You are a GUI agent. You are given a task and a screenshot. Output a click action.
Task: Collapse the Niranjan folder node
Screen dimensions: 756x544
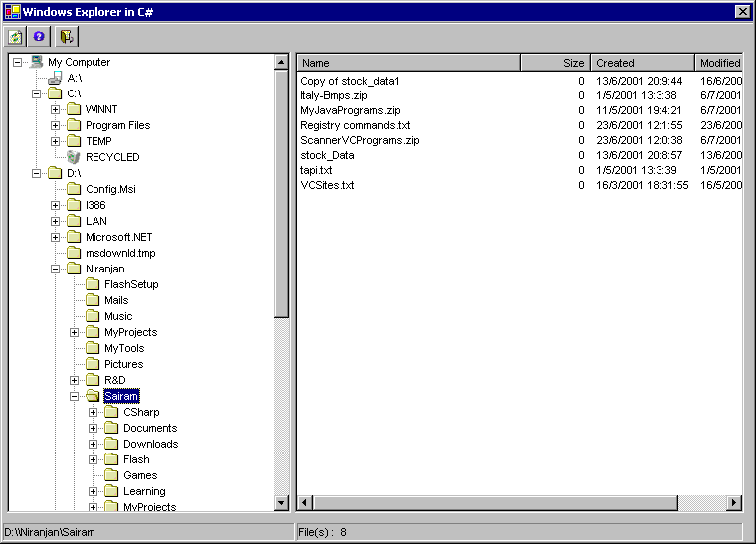55,269
